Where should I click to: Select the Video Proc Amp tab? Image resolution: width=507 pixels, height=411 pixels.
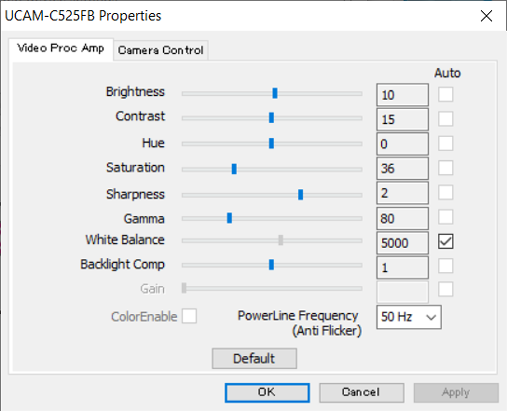(61, 49)
